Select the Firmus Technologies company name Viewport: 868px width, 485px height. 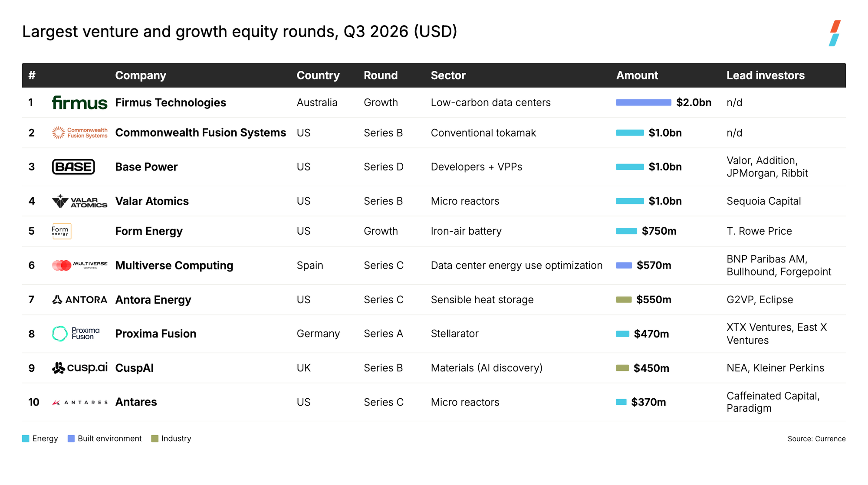171,102
